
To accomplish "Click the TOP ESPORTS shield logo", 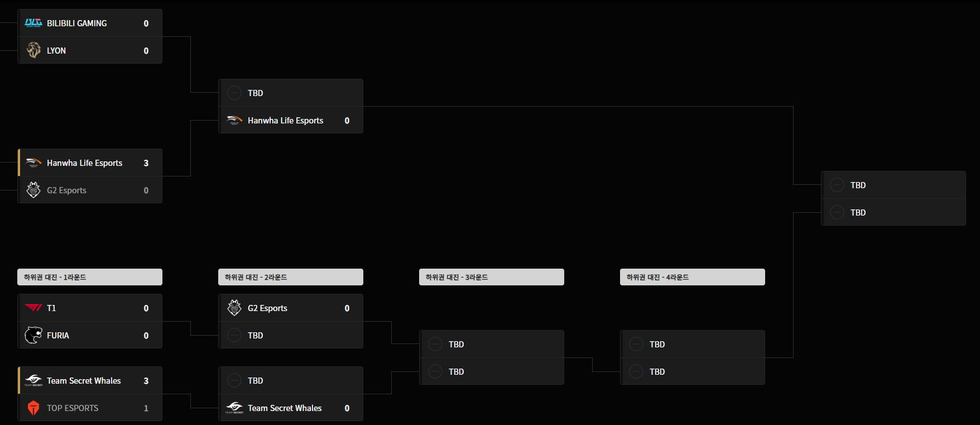I will 33,408.
